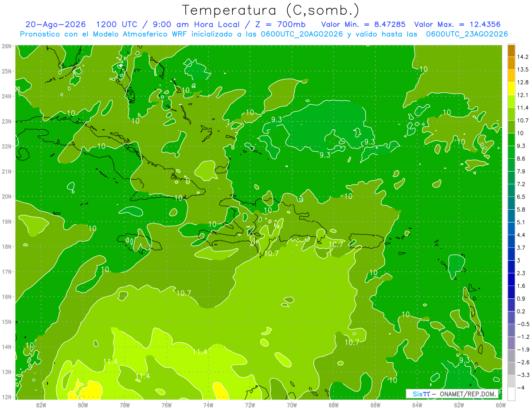
Task: Click the '-3.3' color bar value
Action: 523,375
